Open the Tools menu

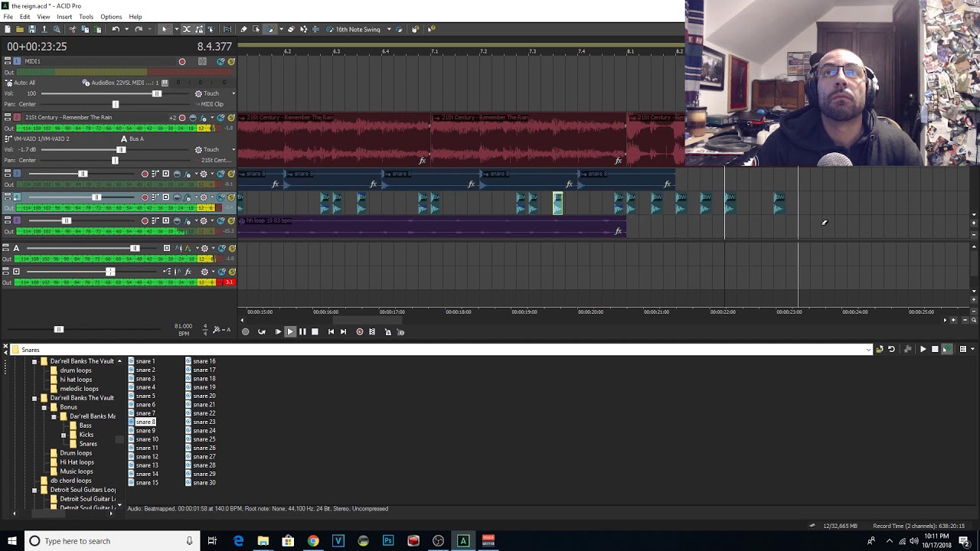pos(86,17)
